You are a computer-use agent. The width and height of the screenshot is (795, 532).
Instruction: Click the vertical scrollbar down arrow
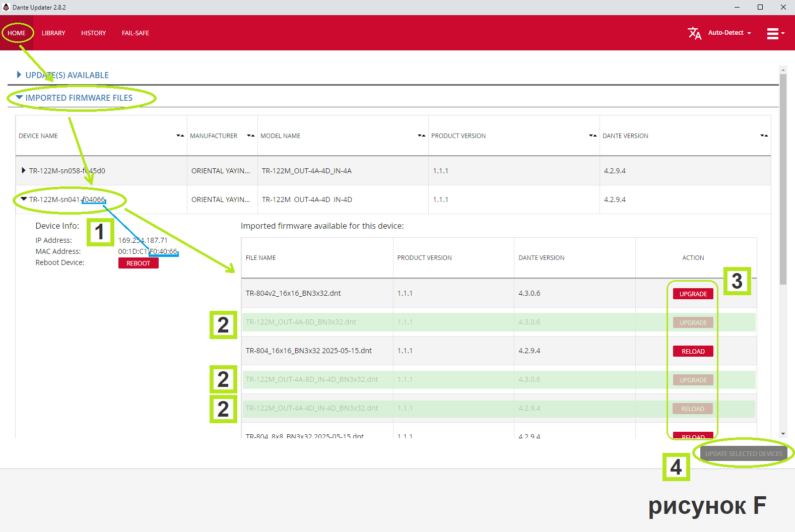783,434
